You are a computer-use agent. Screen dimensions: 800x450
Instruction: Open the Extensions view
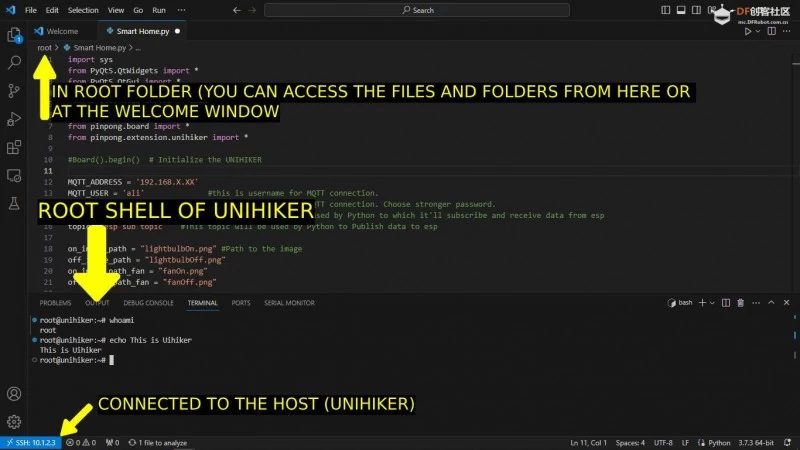pyautogui.click(x=14, y=148)
